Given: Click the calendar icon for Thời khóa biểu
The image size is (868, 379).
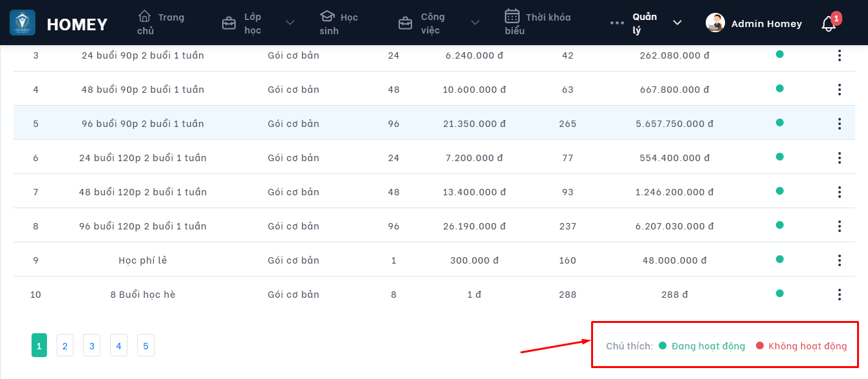Looking at the screenshot, I should tap(512, 16).
